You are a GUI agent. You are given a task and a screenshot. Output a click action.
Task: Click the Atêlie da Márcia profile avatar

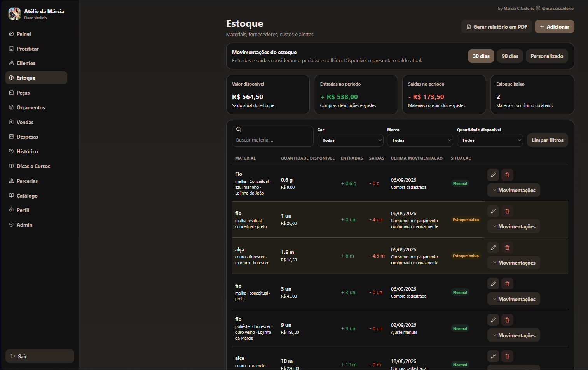pyautogui.click(x=15, y=14)
